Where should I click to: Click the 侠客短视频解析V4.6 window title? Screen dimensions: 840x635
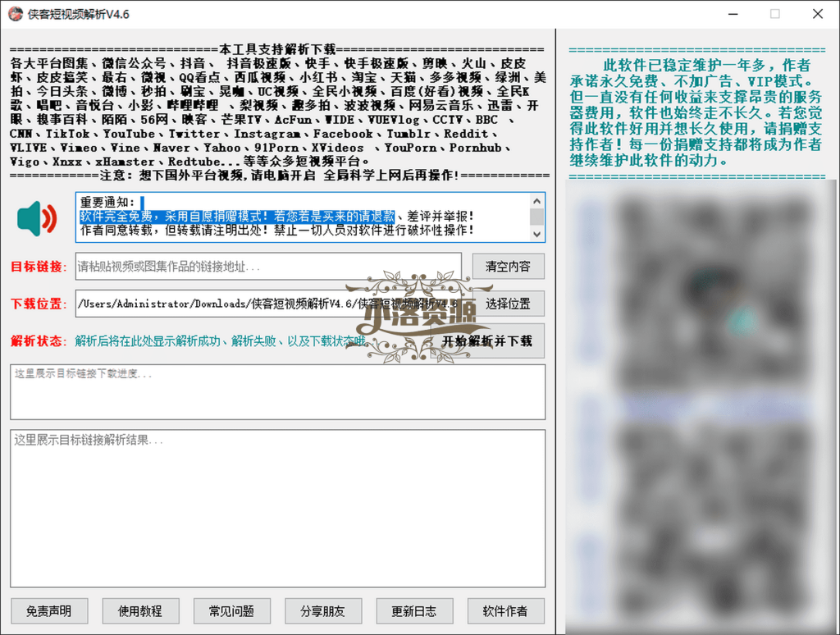tap(79, 15)
